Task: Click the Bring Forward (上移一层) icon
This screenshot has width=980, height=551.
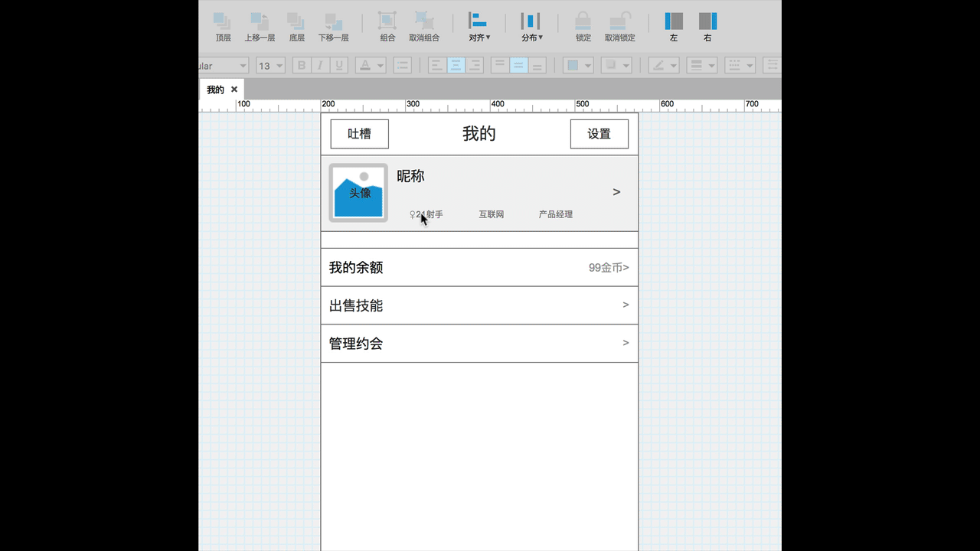Action: [x=260, y=22]
